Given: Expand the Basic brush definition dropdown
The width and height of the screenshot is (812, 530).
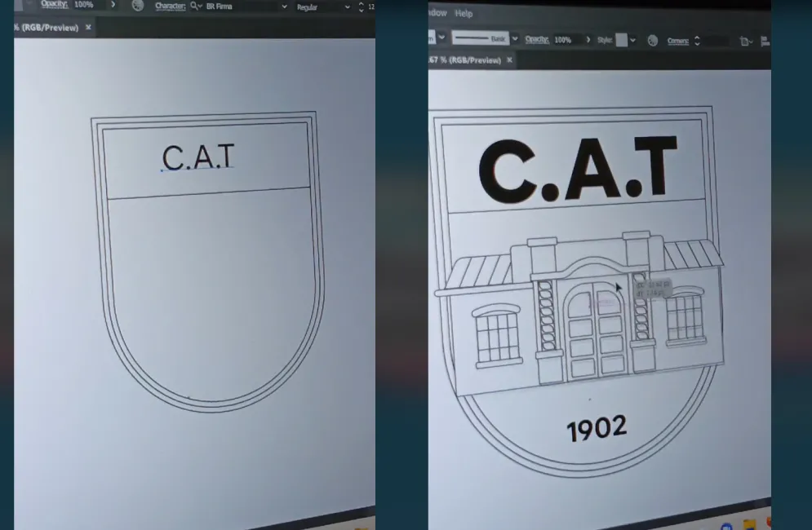Looking at the screenshot, I should click(x=515, y=38).
